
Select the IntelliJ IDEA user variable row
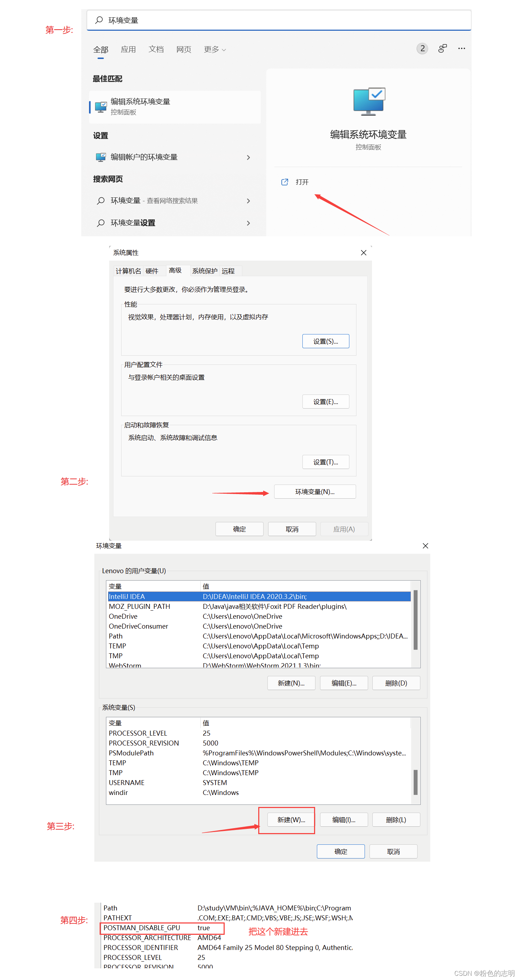click(x=259, y=596)
